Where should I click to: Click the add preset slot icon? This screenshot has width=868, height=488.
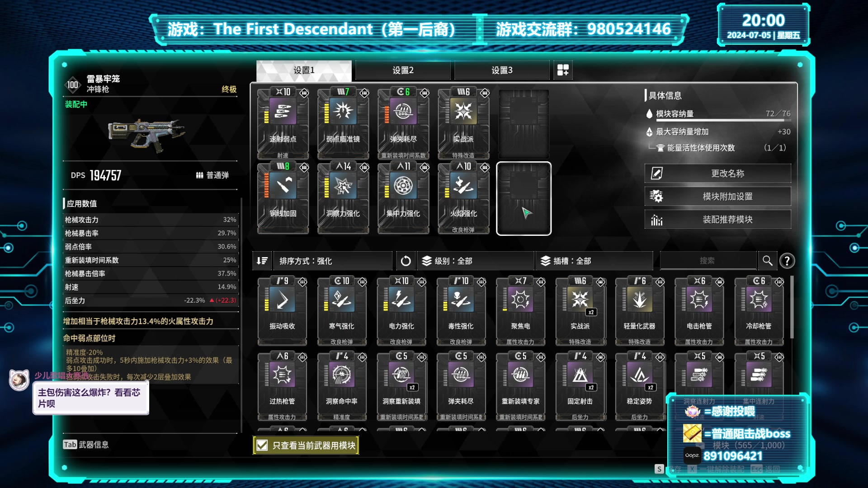click(x=563, y=70)
